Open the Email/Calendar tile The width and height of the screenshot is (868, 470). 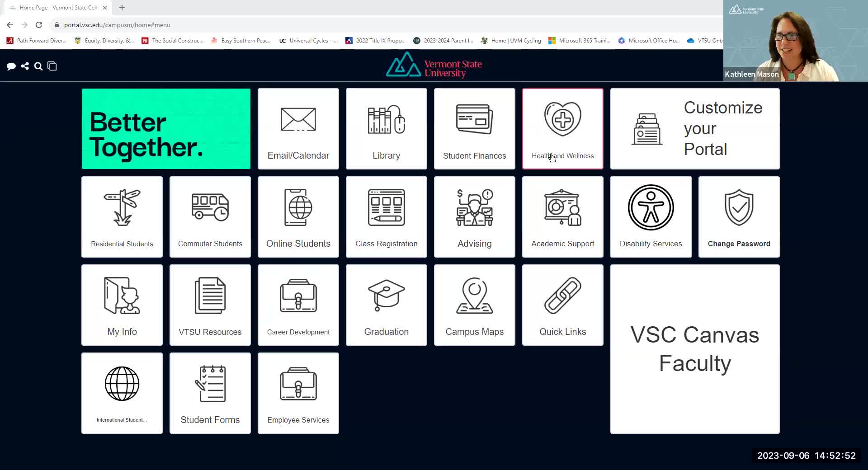(298, 129)
